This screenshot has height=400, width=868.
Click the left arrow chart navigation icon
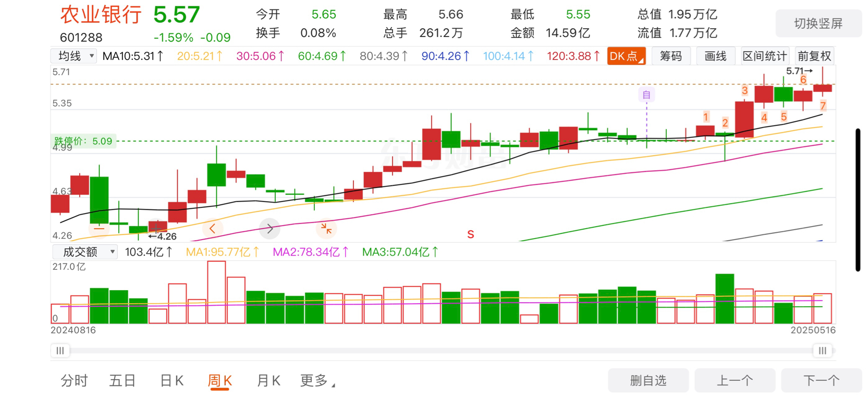212,228
